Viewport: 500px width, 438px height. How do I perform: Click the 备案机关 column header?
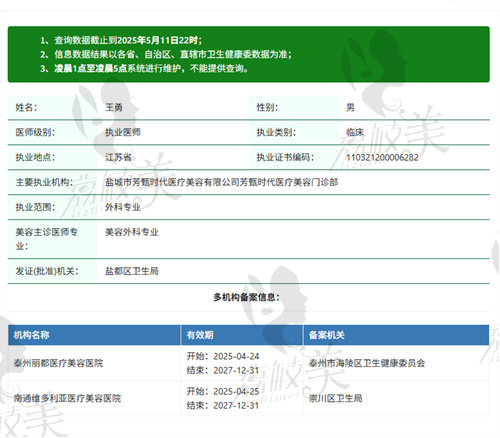point(327,335)
